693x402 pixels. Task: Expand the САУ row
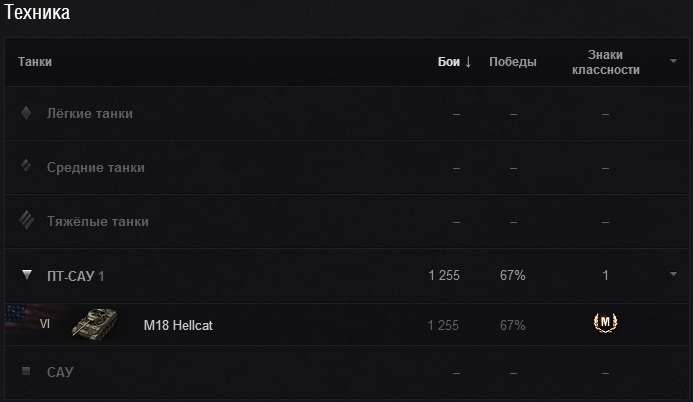pyautogui.click(x=60, y=372)
